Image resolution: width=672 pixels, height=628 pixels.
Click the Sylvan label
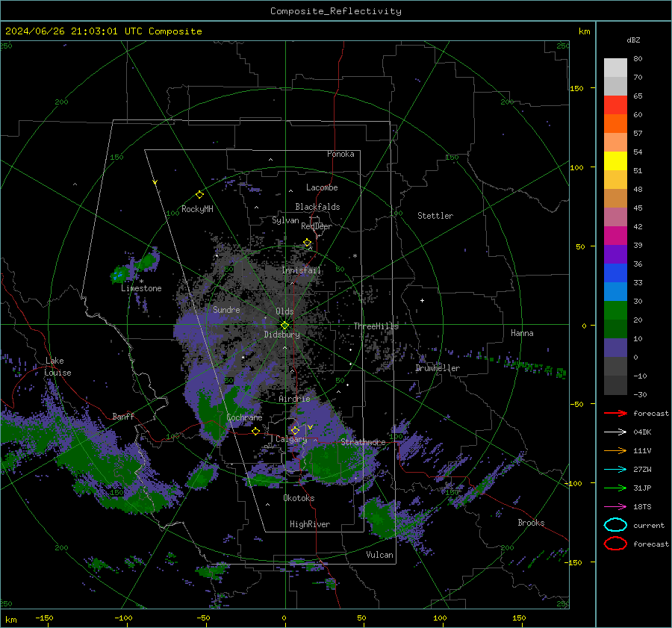click(x=285, y=220)
